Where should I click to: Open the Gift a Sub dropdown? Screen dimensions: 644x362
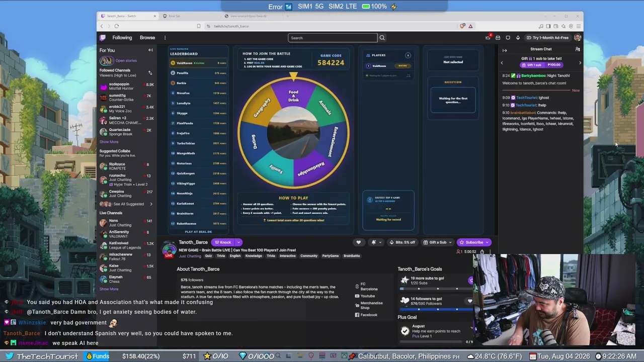click(437, 242)
